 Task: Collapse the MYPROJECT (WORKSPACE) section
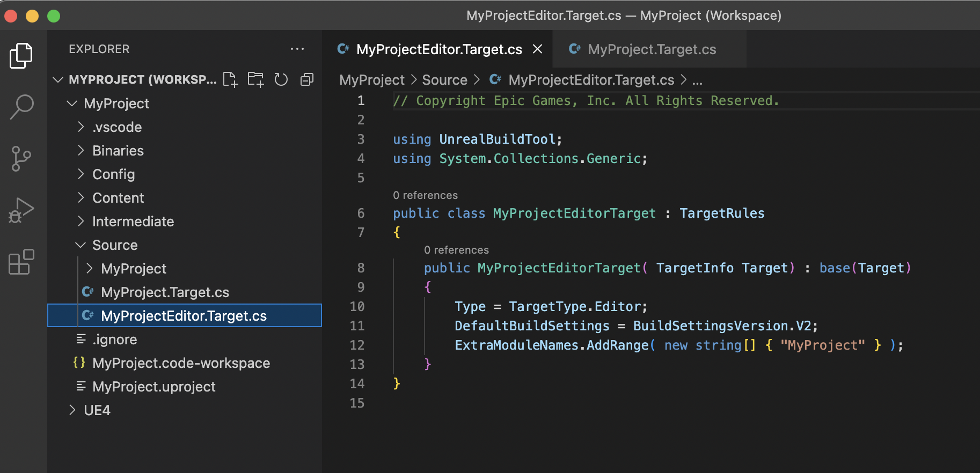[x=58, y=80]
